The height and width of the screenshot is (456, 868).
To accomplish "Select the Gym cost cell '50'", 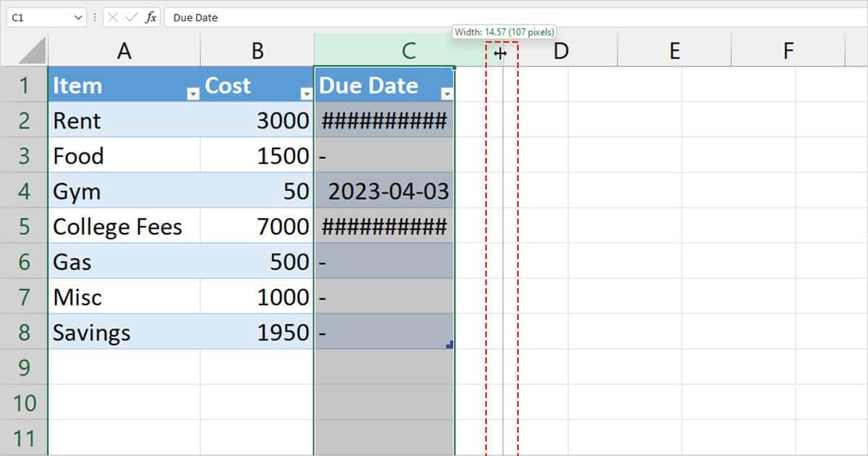I will coord(258,190).
